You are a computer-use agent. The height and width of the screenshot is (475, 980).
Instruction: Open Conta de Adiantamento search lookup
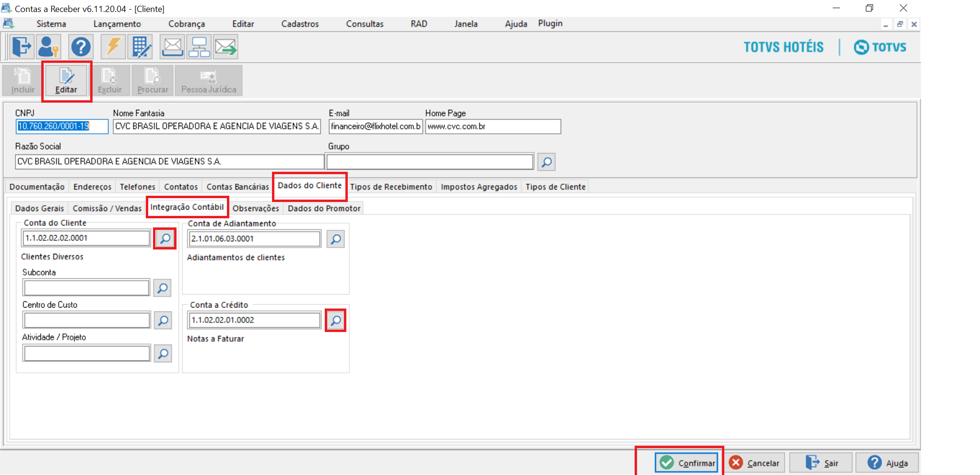(x=336, y=238)
